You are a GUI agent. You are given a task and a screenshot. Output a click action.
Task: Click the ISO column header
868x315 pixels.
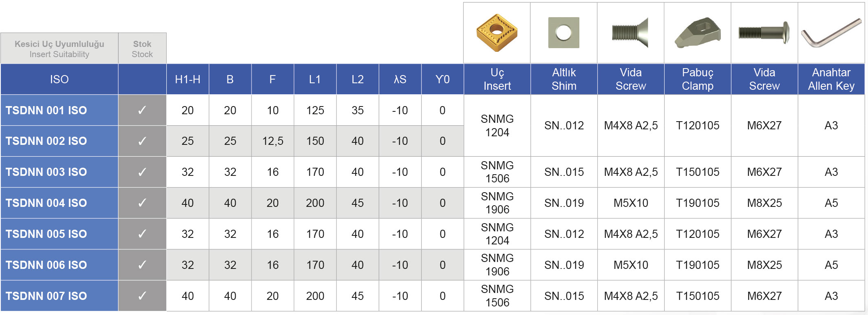point(60,79)
